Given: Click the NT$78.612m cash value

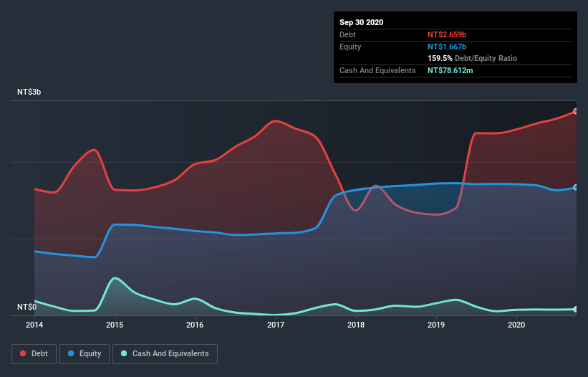Looking at the screenshot, I should click(450, 70).
